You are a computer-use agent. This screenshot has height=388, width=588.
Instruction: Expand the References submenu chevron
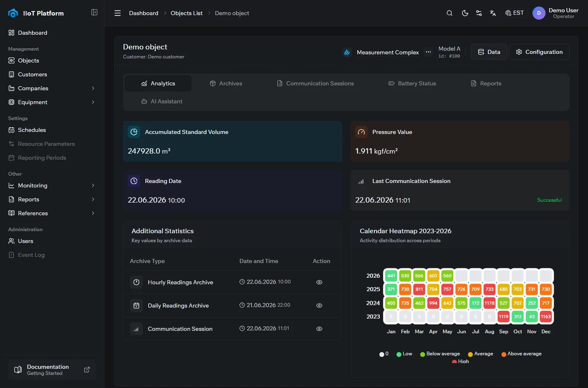93,213
